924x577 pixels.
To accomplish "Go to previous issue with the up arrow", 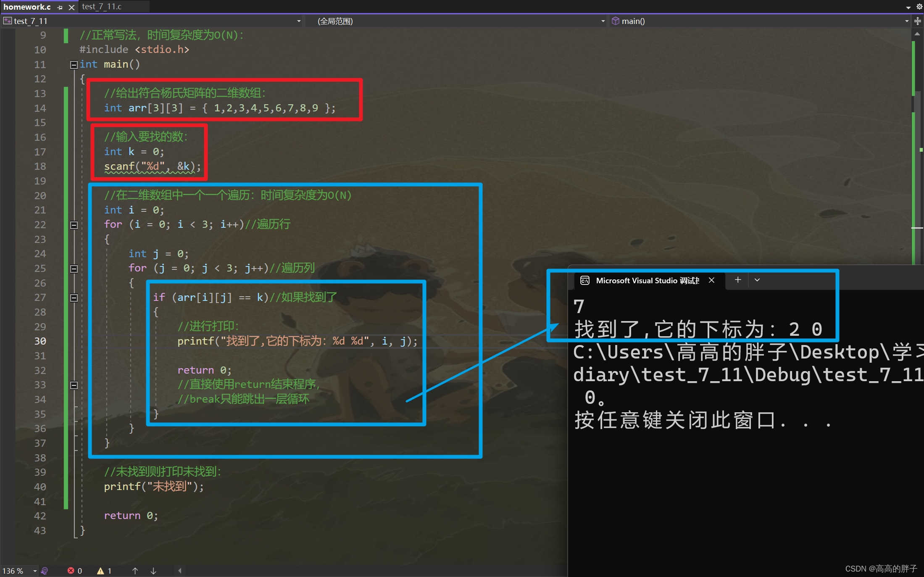I will point(135,571).
